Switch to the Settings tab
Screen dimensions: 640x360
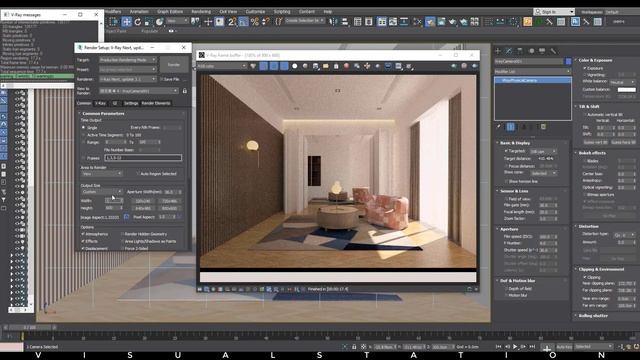pyautogui.click(x=131, y=103)
